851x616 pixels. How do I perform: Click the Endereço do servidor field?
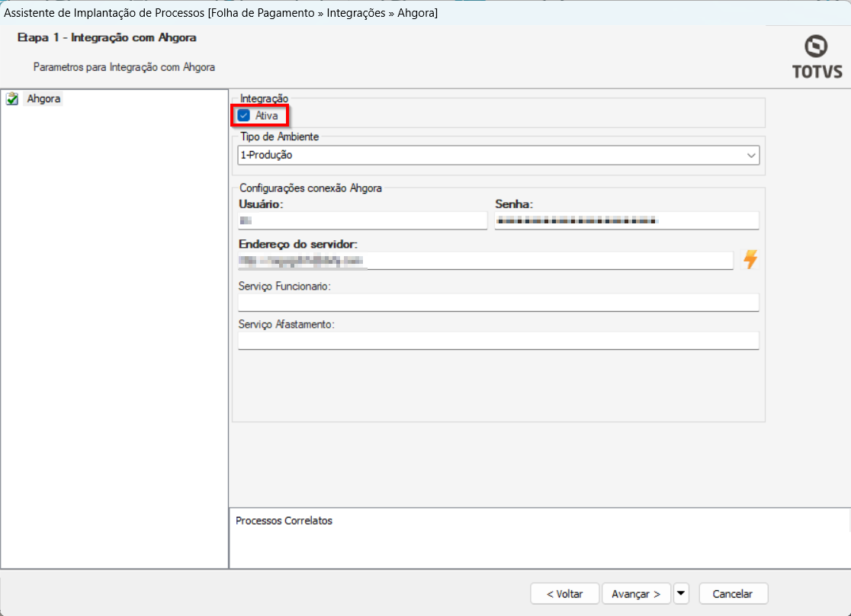486,261
